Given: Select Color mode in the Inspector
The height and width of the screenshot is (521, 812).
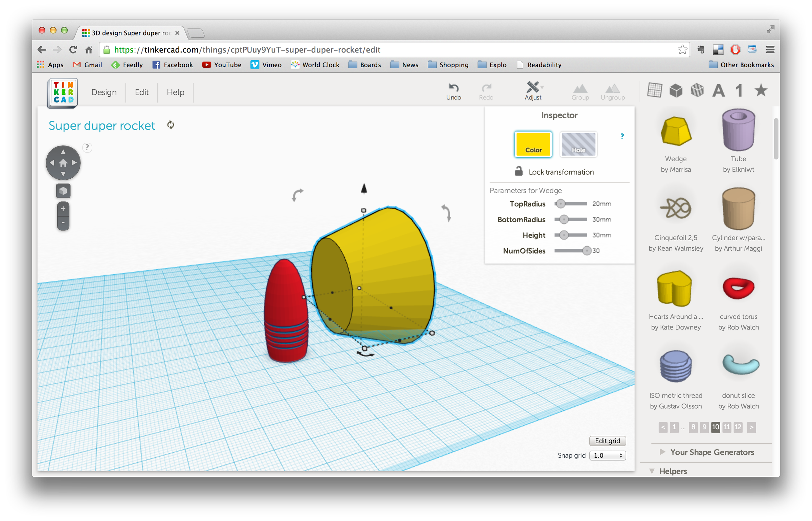Looking at the screenshot, I should (533, 144).
